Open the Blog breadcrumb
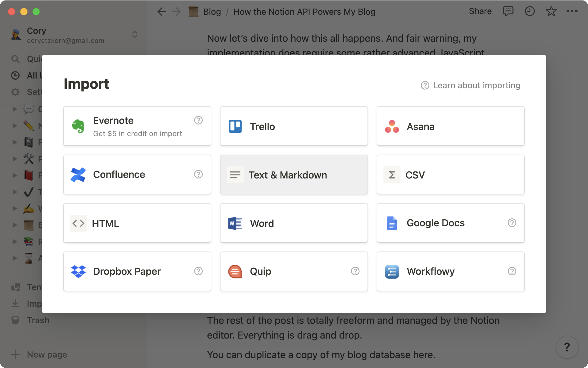This screenshot has height=368, width=588. [205, 12]
